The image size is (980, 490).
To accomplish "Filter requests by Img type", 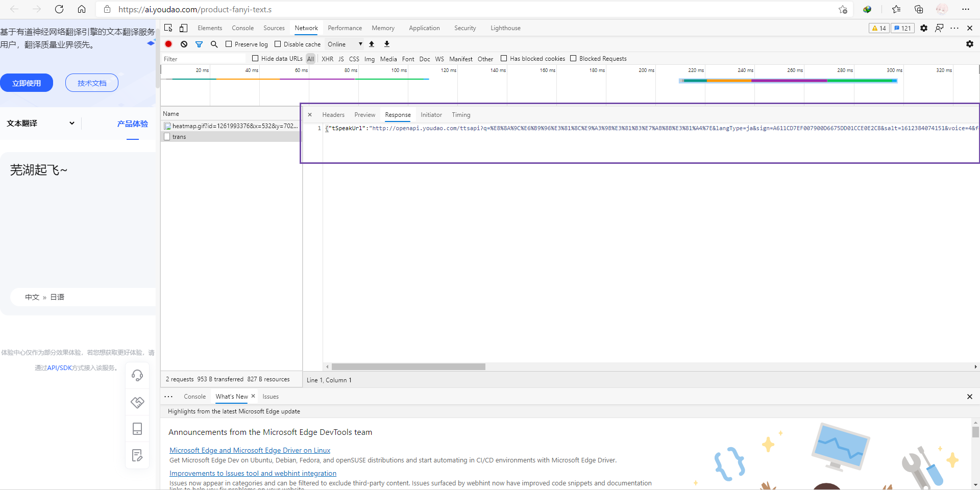I will 370,59.
